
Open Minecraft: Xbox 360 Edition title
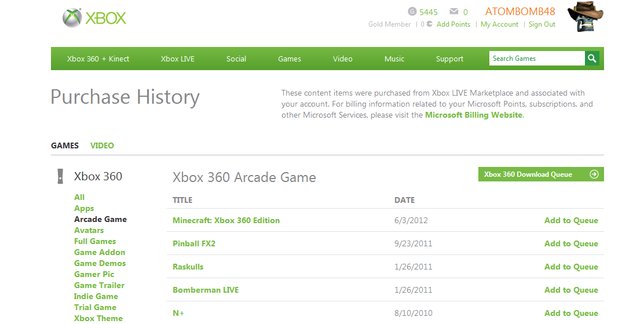point(226,220)
